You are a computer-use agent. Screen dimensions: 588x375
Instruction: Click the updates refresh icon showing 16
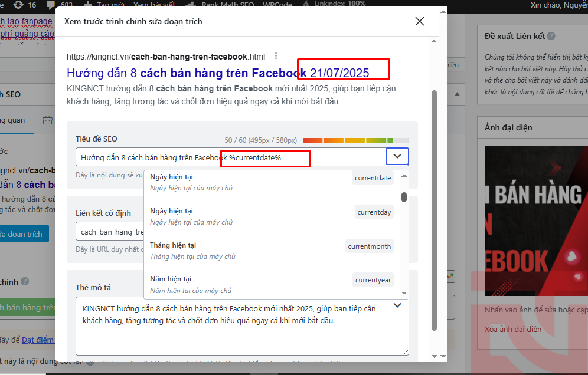click(x=18, y=5)
